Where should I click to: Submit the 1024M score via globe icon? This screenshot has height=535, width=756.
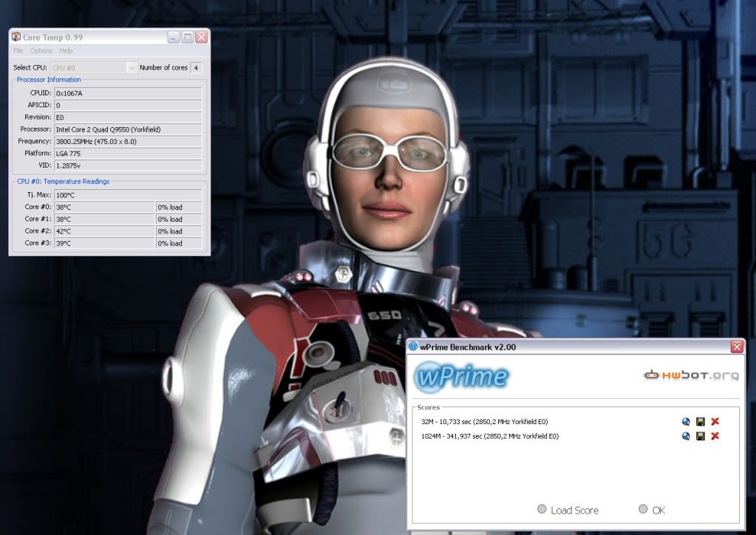coord(687,436)
